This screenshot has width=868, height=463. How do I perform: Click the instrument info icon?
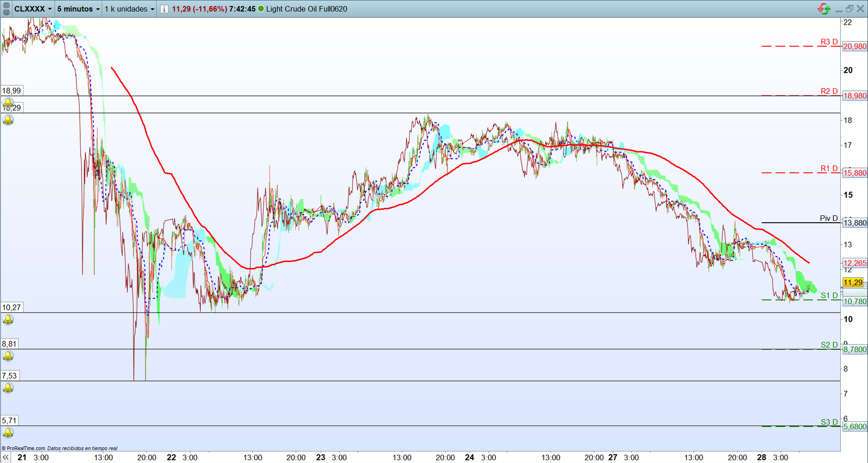[164, 9]
